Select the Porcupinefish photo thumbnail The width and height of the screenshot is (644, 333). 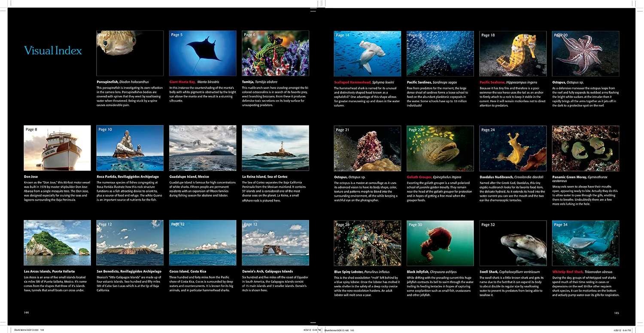pyautogui.click(x=130, y=53)
